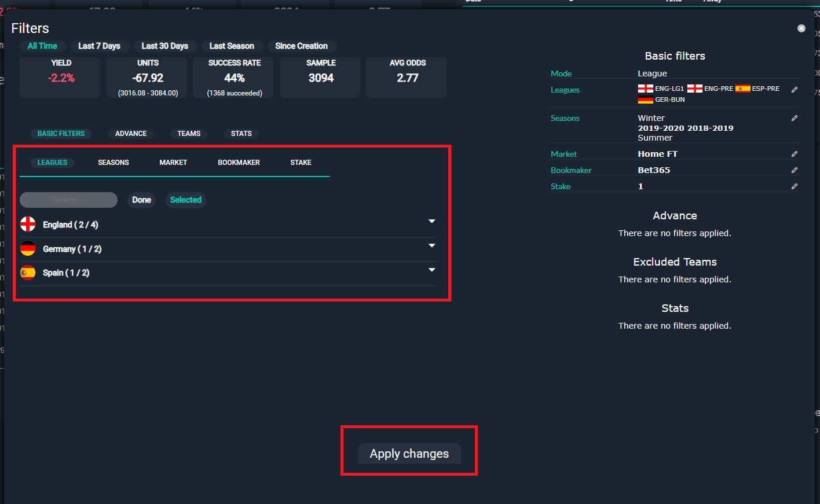Click the England flag icon

[x=28, y=225]
